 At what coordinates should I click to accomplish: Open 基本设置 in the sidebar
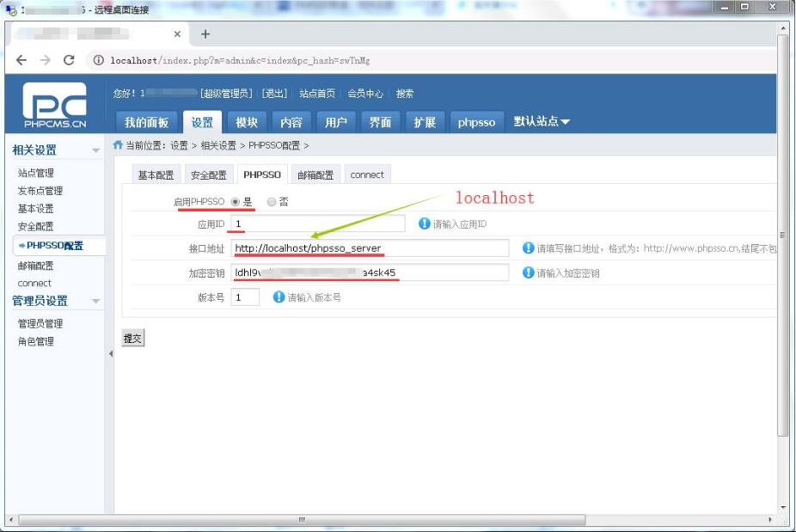click(35, 208)
